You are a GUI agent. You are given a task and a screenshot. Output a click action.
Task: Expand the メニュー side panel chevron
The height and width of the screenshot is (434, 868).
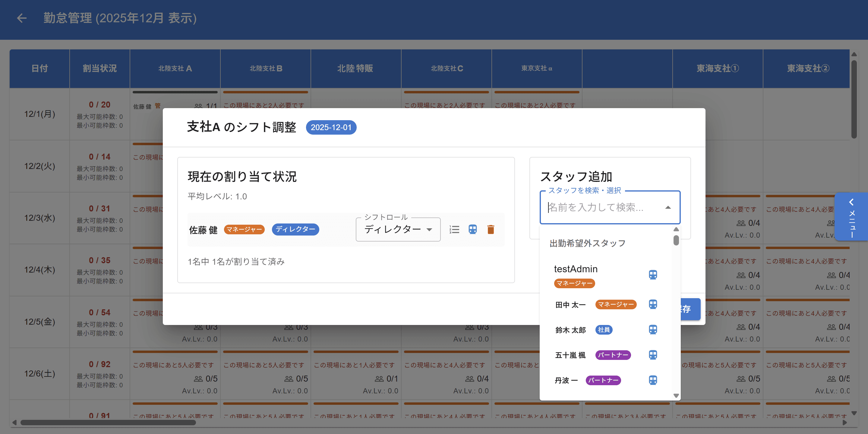point(852,202)
